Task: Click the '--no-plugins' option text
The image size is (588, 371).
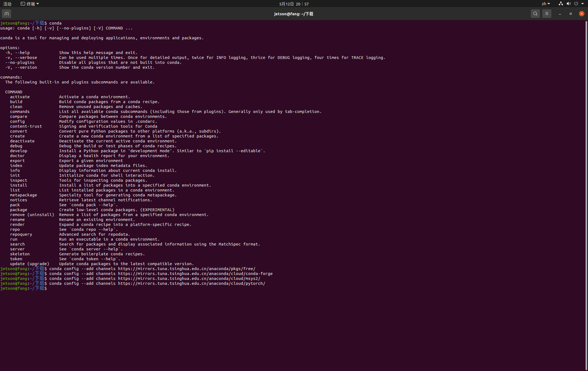Action: pos(20,62)
